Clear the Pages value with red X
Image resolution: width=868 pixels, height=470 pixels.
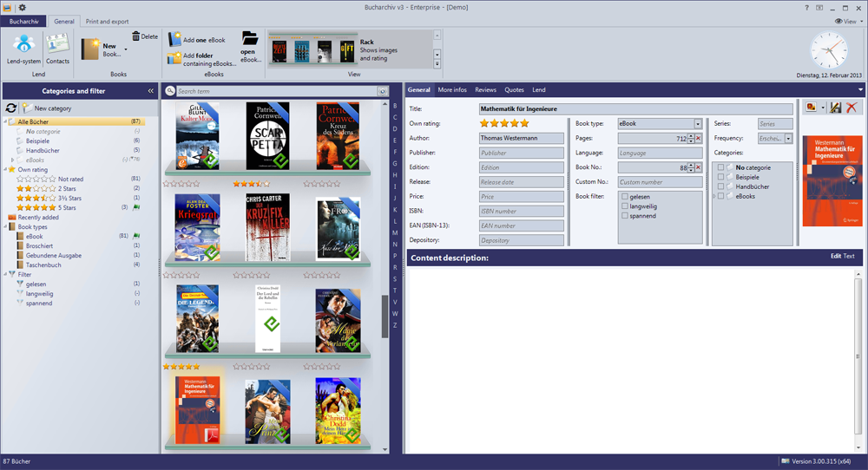tap(699, 138)
